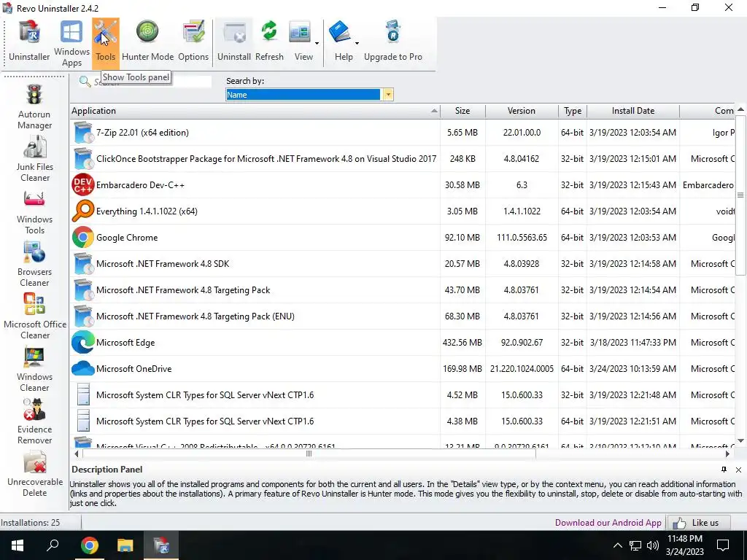Select Microsoft .NET Framework 4.8 SDK

(x=403, y=264)
